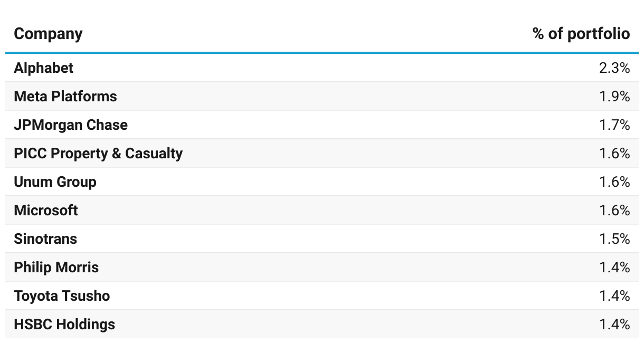
Task: Click JPMorgan Chase's 1.7% value
Action: click(x=614, y=125)
